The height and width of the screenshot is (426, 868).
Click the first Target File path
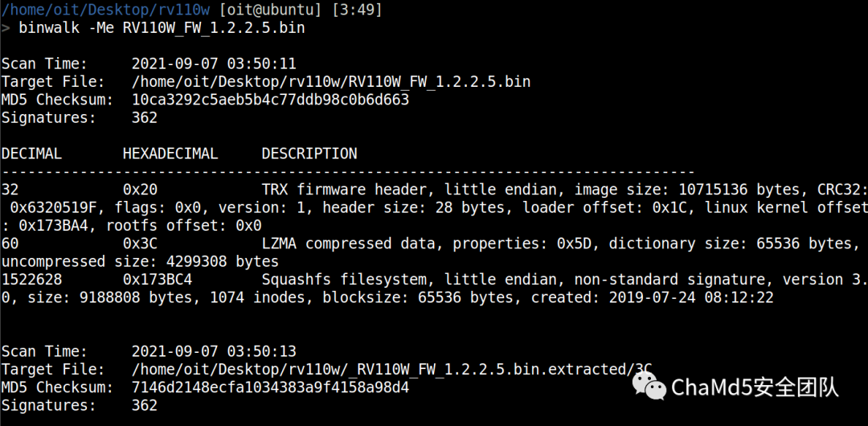[x=331, y=81]
